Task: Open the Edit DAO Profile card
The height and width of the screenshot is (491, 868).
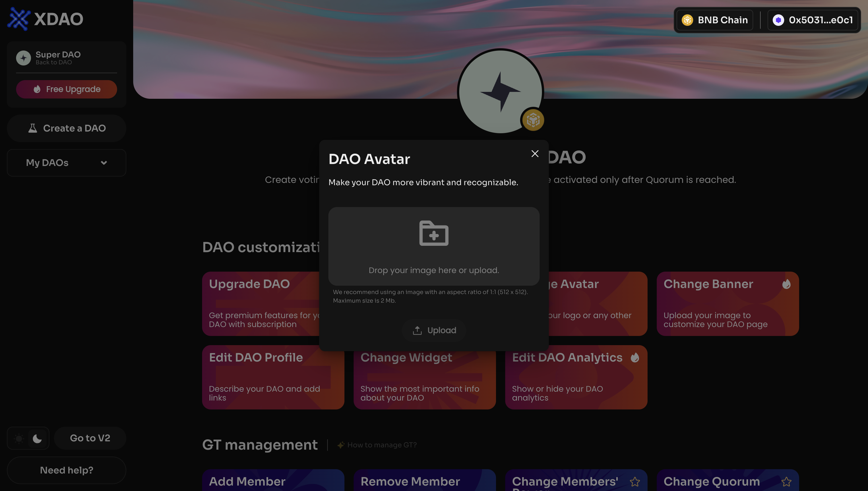Action: tap(273, 377)
